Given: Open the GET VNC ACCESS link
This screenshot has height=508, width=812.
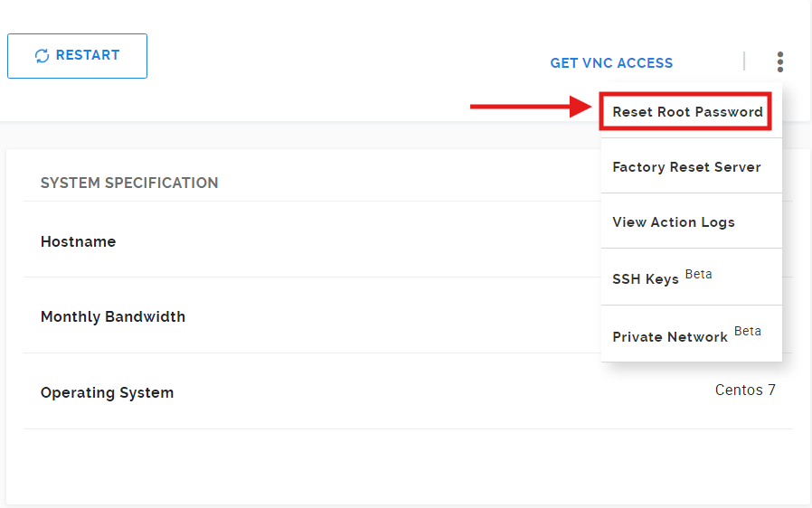Looking at the screenshot, I should pos(611,62).
